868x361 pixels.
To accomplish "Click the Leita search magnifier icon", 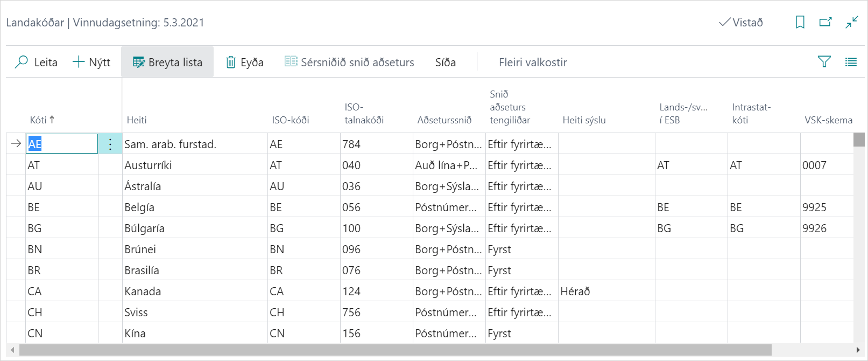I will [x=22, y=62].
